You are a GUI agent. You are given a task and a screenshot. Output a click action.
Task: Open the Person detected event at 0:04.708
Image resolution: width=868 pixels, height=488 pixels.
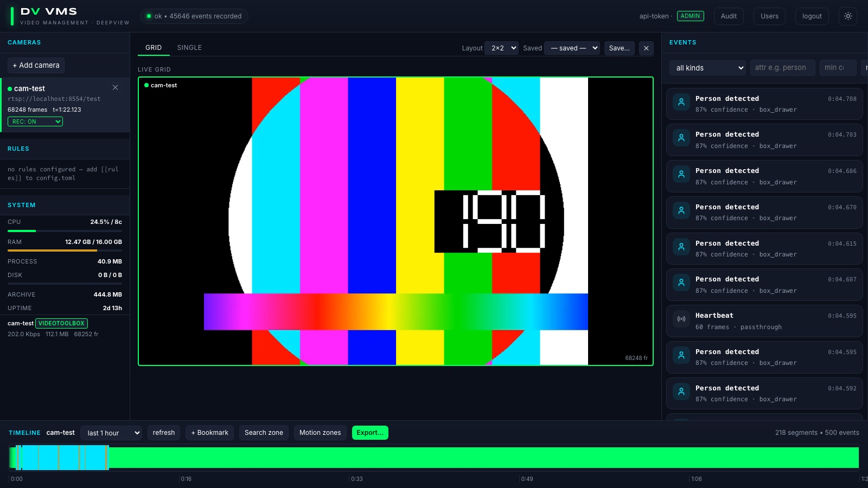(x=764, y=104)
